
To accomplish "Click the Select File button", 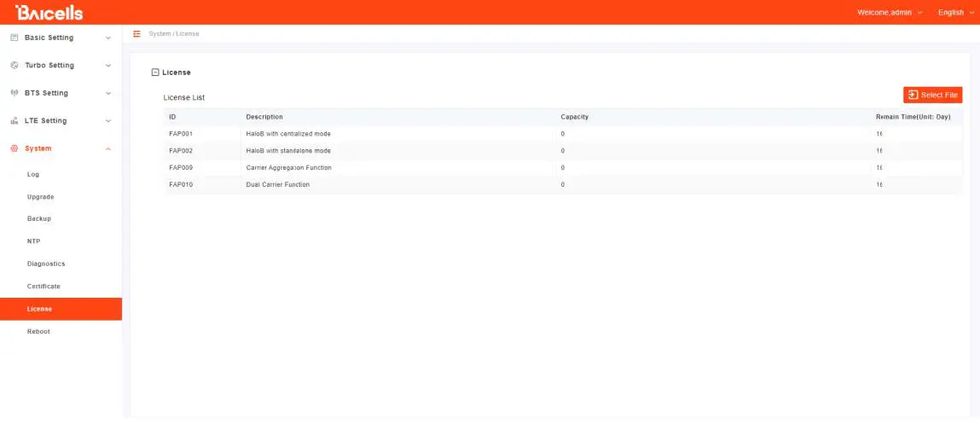I will click(x=932, y=95).
